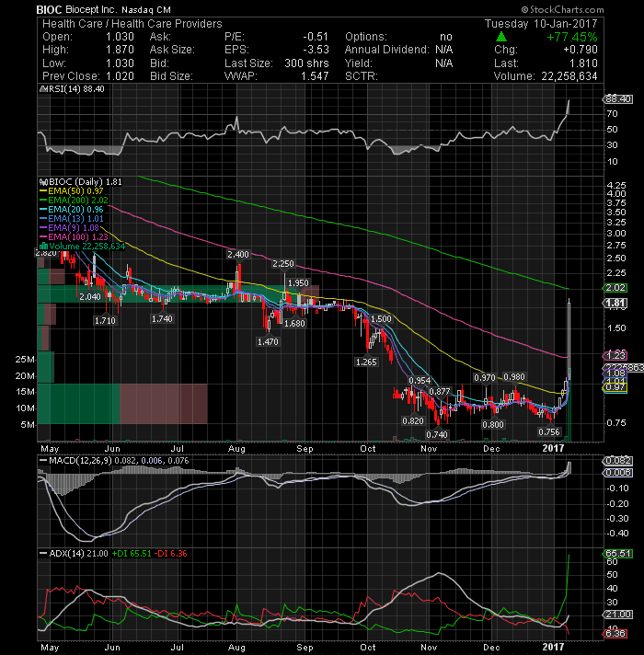644x655 pixels.
Task: Click the 0.740 low price annotation
Action: [x=437, y=434]
